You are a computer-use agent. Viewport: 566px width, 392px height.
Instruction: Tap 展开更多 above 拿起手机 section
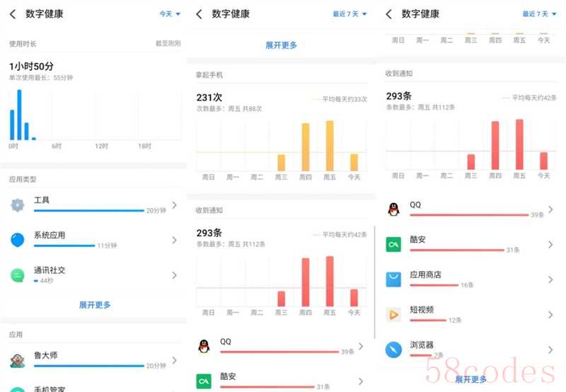pos(281,45)
